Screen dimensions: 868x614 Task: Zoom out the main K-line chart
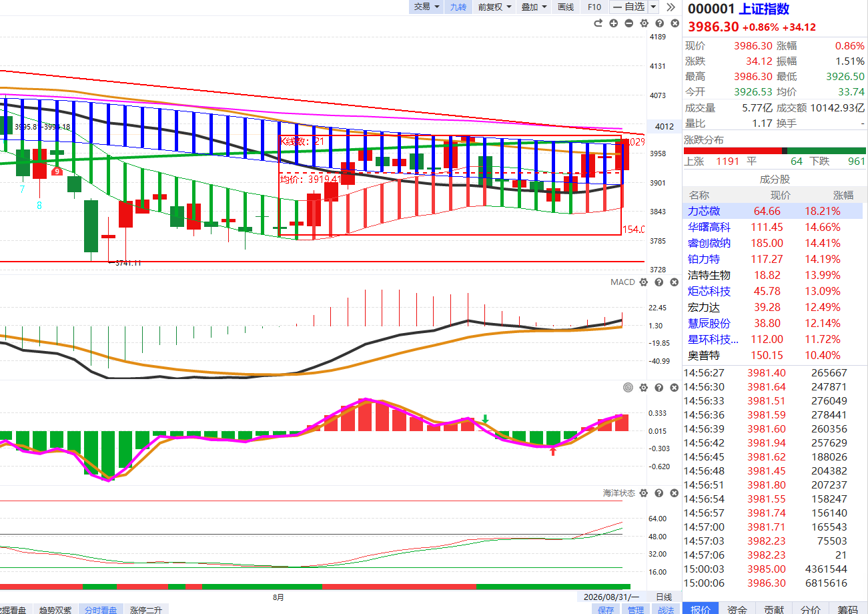click(x=628, y=23)
